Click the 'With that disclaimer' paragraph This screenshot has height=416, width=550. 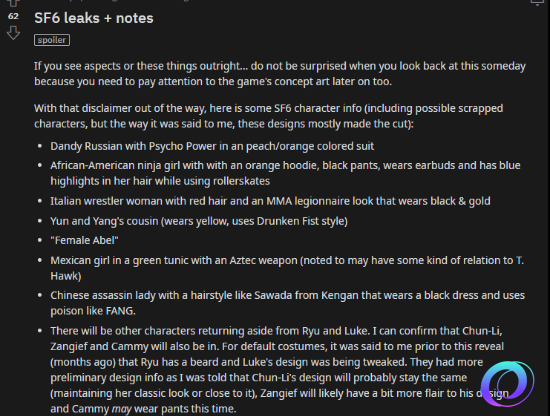(268, 116)
